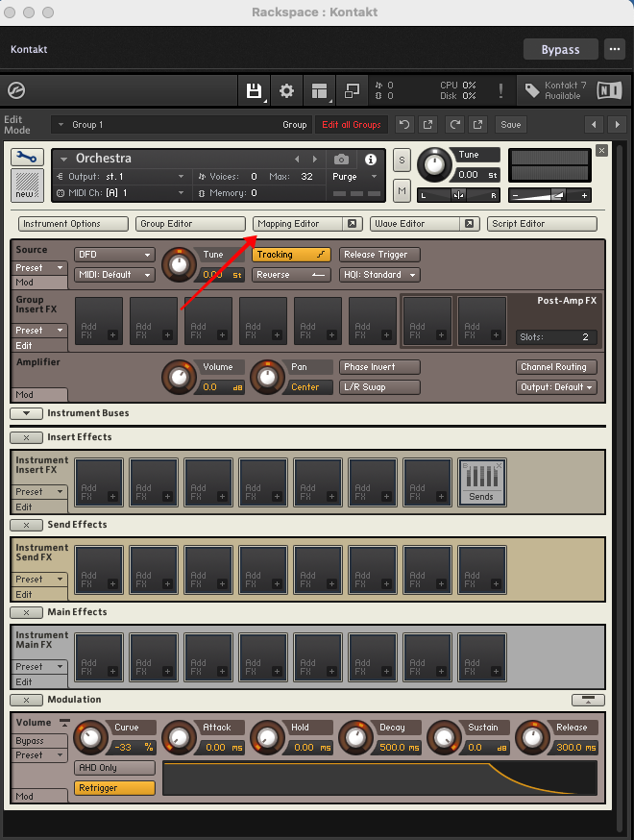Click the NI logo icon
Viewport: 634px width, 840px height.
pyautogui.click(x=609, y=90)
